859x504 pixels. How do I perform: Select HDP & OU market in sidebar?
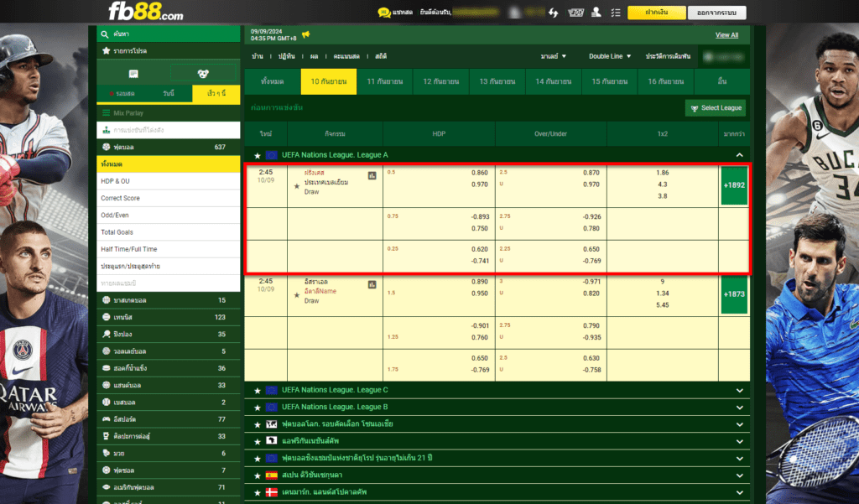point(168,181)
